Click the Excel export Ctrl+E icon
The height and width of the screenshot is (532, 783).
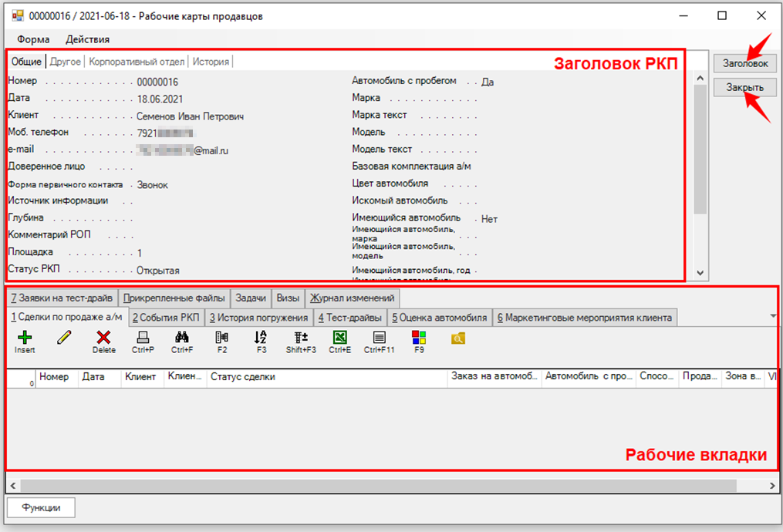(339, 338)
